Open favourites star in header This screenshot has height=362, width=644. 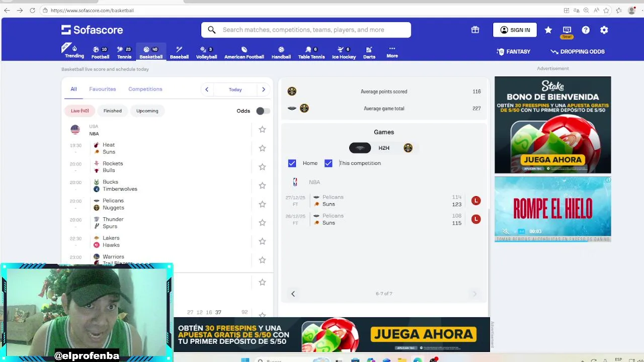click(x=548, y=30)
